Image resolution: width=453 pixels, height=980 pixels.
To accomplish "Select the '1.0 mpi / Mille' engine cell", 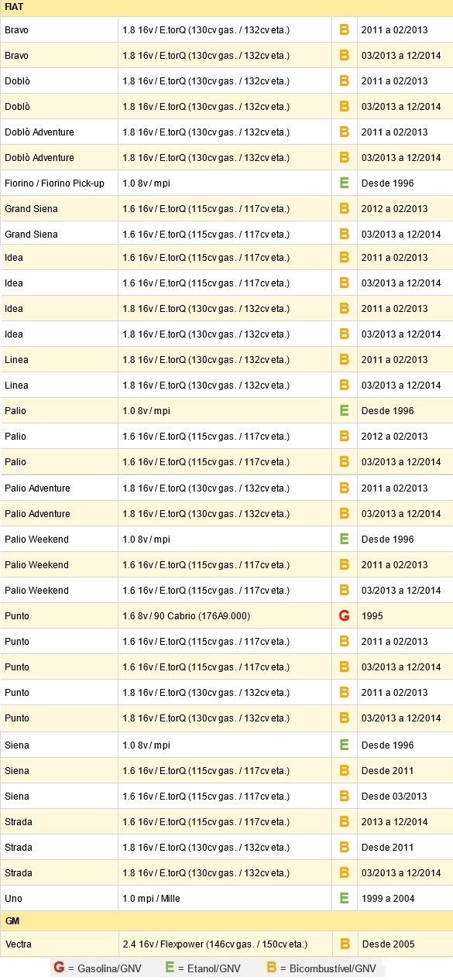I will [225, 899].
